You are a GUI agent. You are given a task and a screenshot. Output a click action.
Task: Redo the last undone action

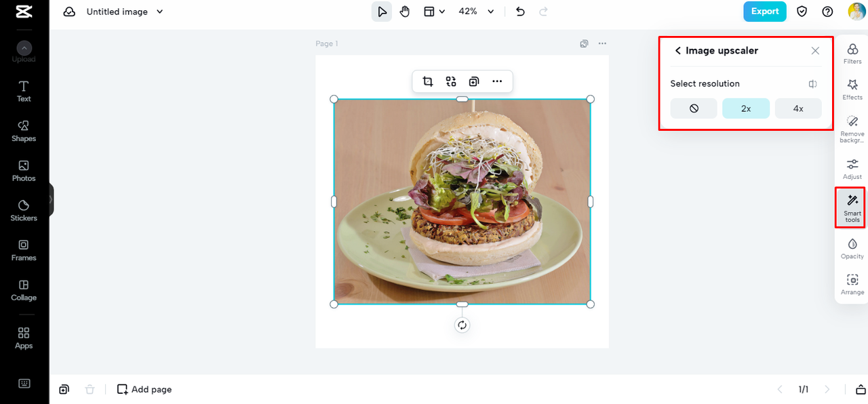[543, 12]
